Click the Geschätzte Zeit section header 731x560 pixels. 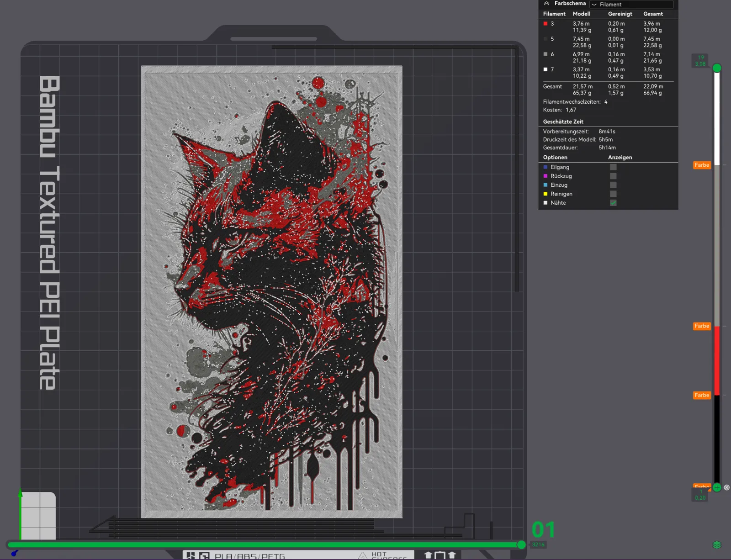click(x=563, y=122)
